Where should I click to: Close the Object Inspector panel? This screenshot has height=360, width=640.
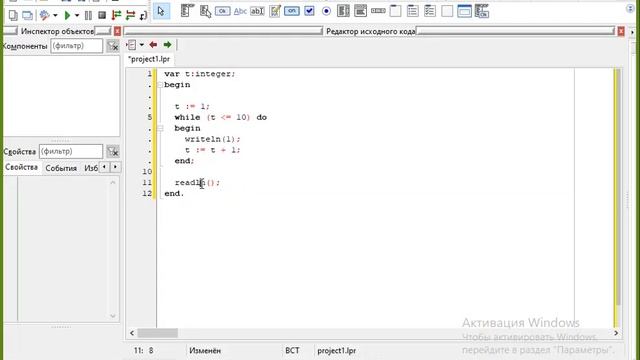pyautogui.click(x=117, y=31)
